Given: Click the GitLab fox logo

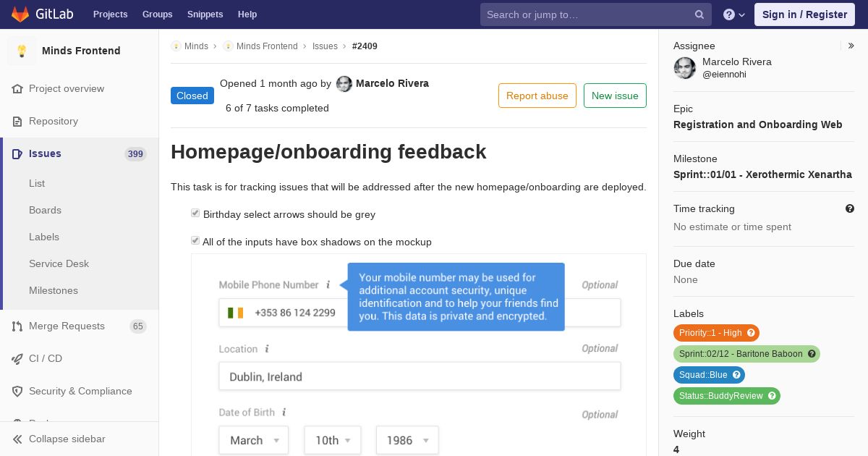Looking at the screenshot, I should [20, 14].
